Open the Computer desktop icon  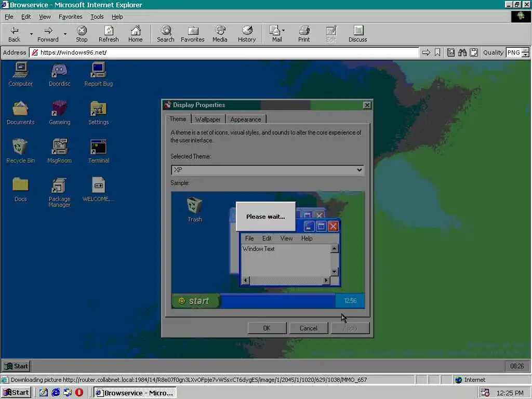(20, 74)
